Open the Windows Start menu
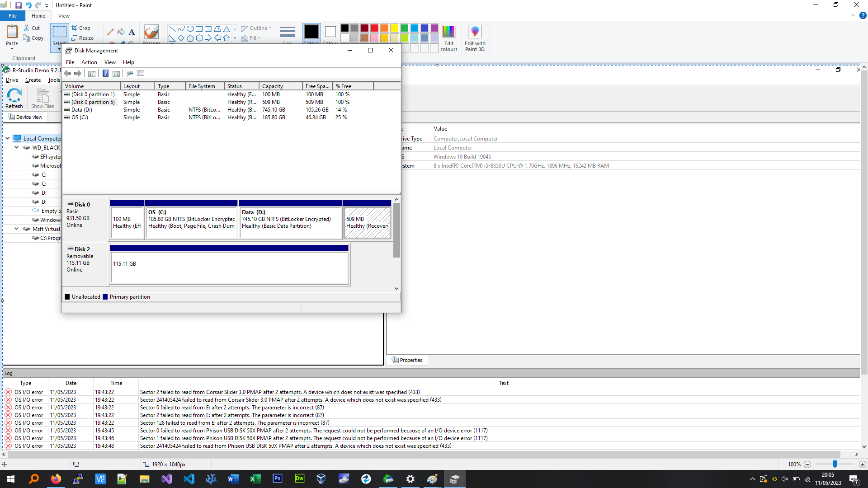The width and height of the screenshot is (868, 488). pyautogui.click(x=11, y=479)
